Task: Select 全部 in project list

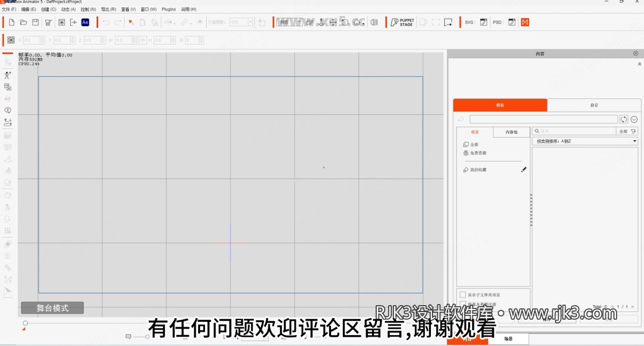Action: point(471,145)
